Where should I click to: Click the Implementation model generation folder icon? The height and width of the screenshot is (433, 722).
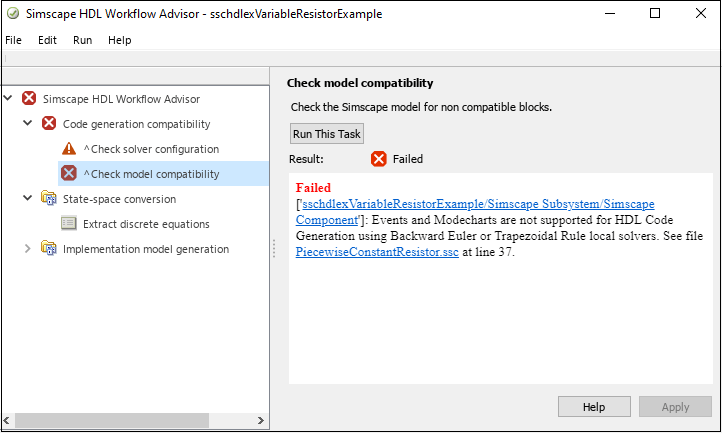[x=49, y=249]
